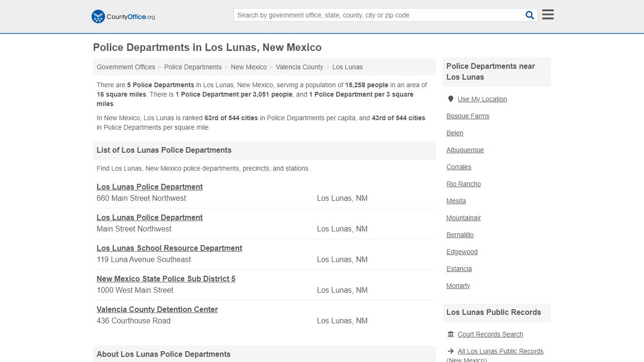Select Los Lunas breadcrumb
This screenshot has width=644, height=362.
click(x=347, y=67)
